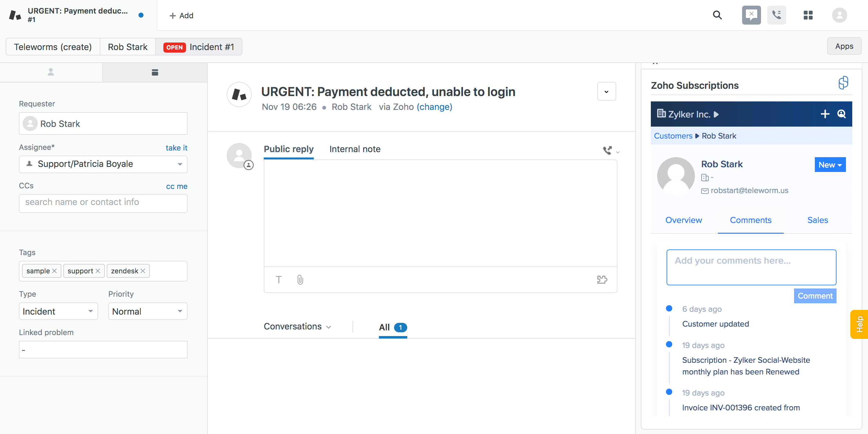This screenshot has height=434, width=868.
Task: Open the Sales tab in Zoho Subscriptions
Action: tap(817, 220)
